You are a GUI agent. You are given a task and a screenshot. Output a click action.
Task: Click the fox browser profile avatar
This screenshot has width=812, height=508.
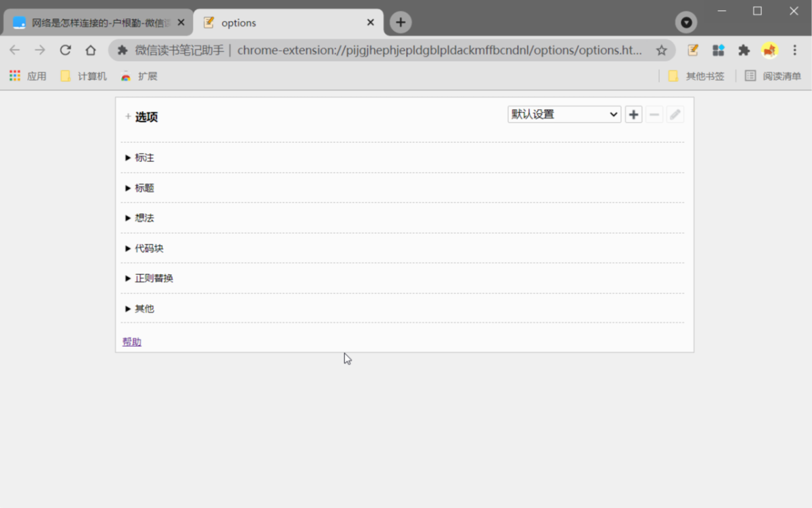coord(770,50)
